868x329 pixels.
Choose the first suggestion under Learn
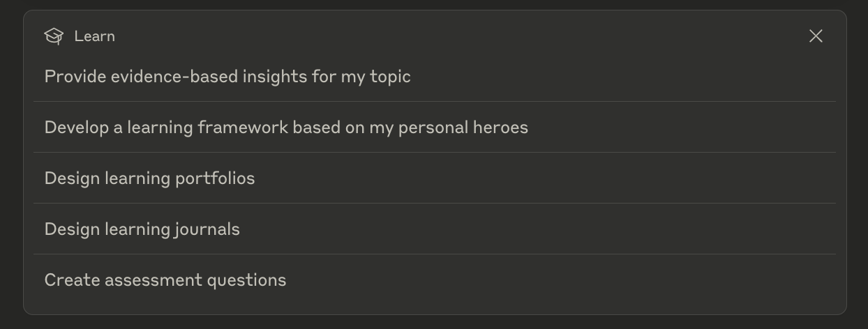[x=434, y=77]
